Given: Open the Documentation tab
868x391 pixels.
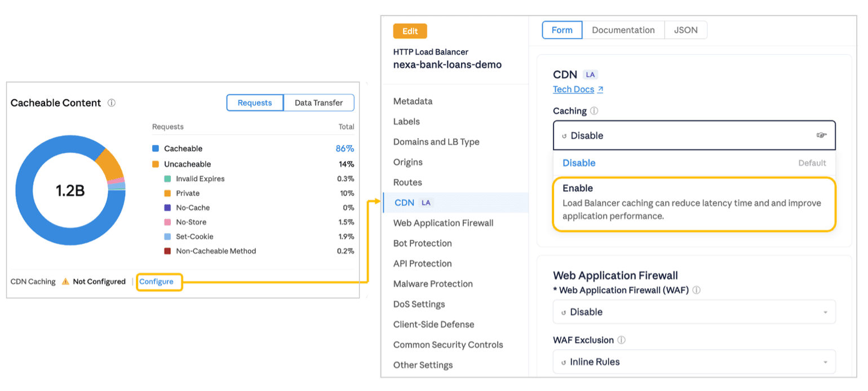Looking at the screenshot, I should (623, 30).
